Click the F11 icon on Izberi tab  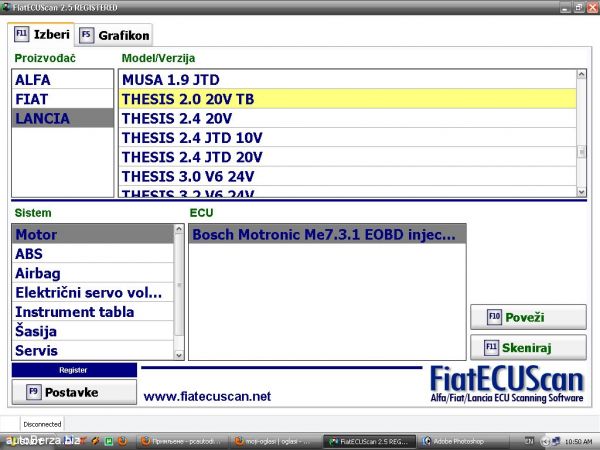coord(21,34)
